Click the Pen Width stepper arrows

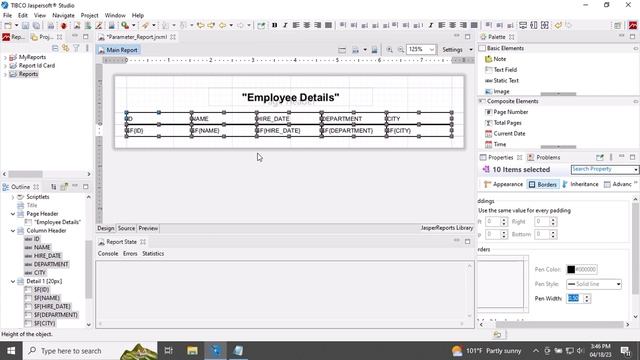587,298
